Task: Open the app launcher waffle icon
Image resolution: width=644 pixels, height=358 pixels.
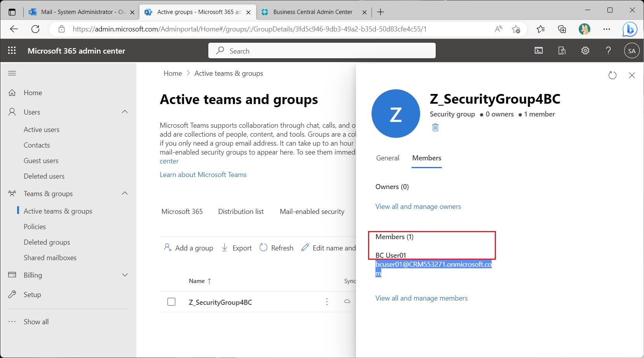Action: (12, 50)
